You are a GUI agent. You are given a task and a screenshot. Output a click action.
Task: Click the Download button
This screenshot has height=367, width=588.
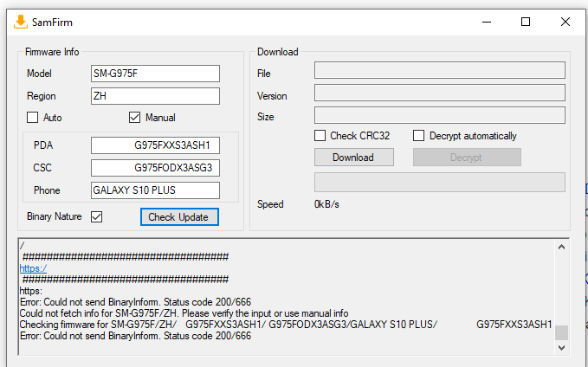(354, 157)
